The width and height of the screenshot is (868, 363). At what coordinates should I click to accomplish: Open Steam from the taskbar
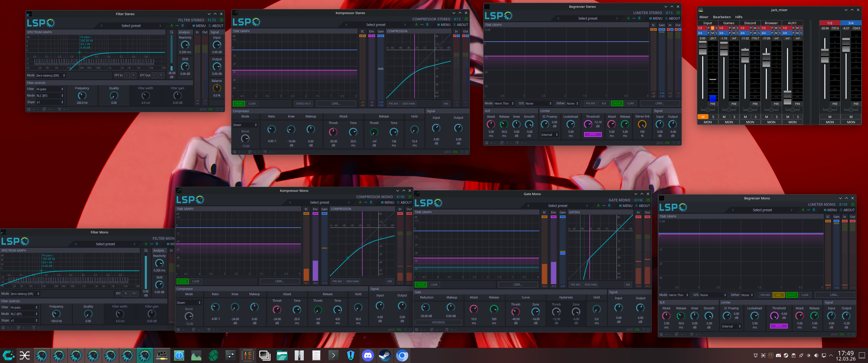click(385, 355)
